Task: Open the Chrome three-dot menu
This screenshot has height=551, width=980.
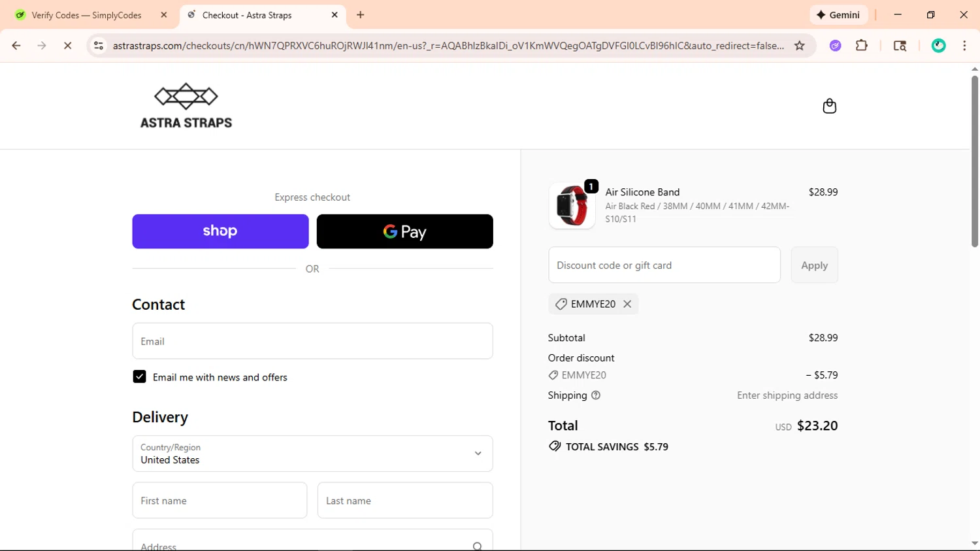Action: click(964, 46)
